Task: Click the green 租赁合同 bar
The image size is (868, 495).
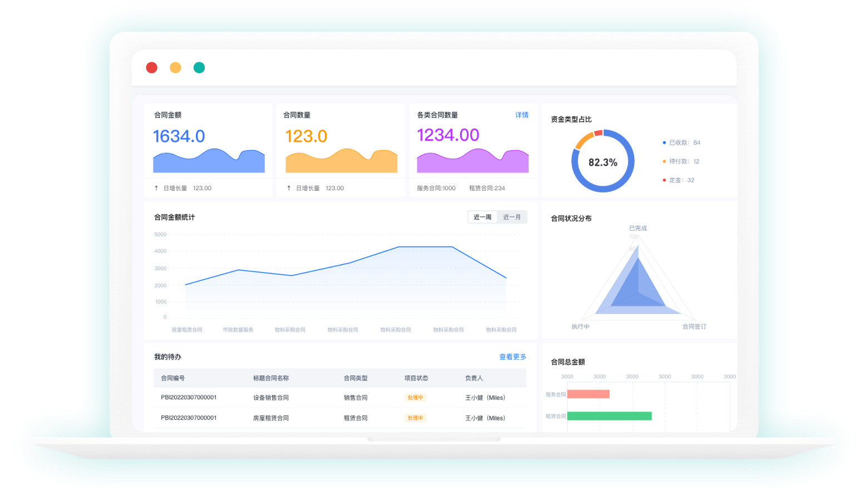Action: tap(609, 416)
